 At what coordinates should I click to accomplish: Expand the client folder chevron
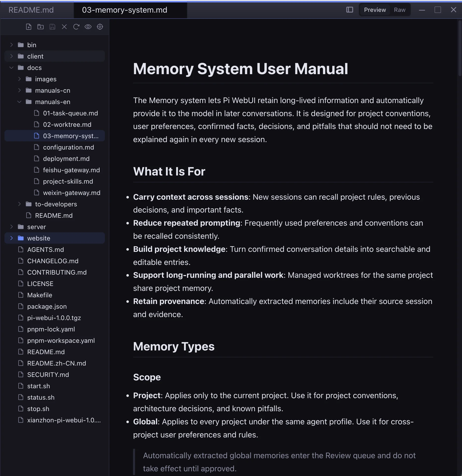click(x=11, y=56)
